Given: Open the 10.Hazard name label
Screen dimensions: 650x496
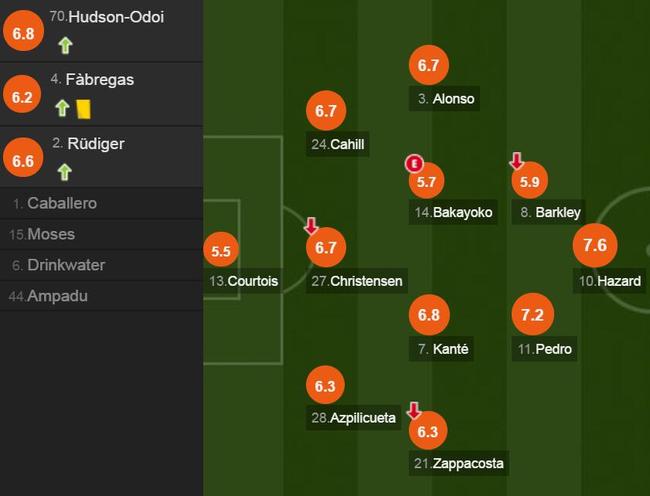Looking at the screenshot, I should click(x=609, y=281).
